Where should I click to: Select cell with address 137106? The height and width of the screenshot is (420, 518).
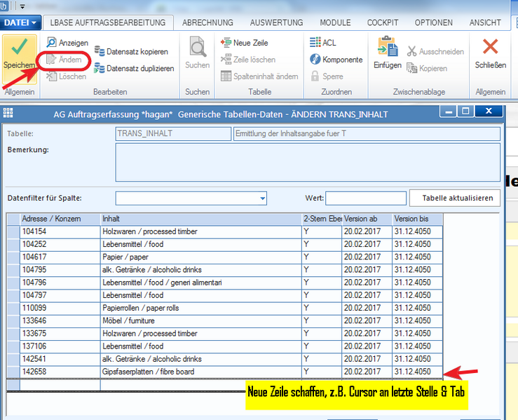60,346
